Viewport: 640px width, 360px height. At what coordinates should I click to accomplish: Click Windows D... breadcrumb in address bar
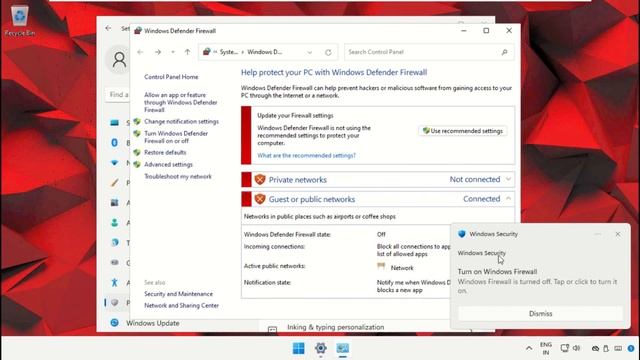pos(264,52)
